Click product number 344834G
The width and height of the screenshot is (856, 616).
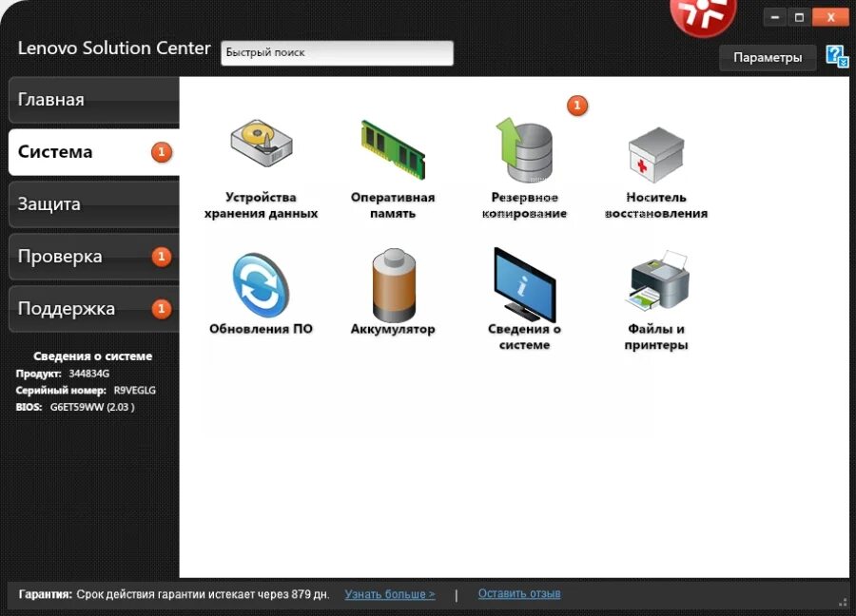pos(89,374)
